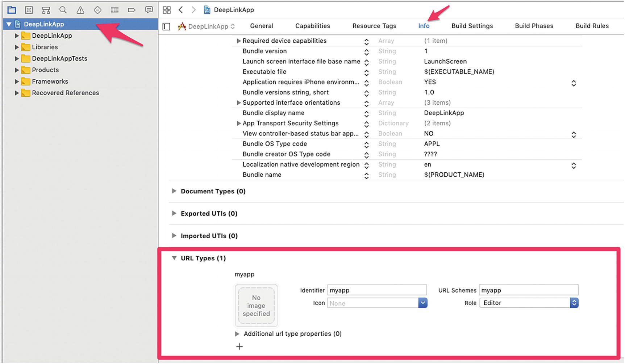The width and height of the screenshot is (625, 364).
Task: Click the related items grid icon
Action: [167, 10]
